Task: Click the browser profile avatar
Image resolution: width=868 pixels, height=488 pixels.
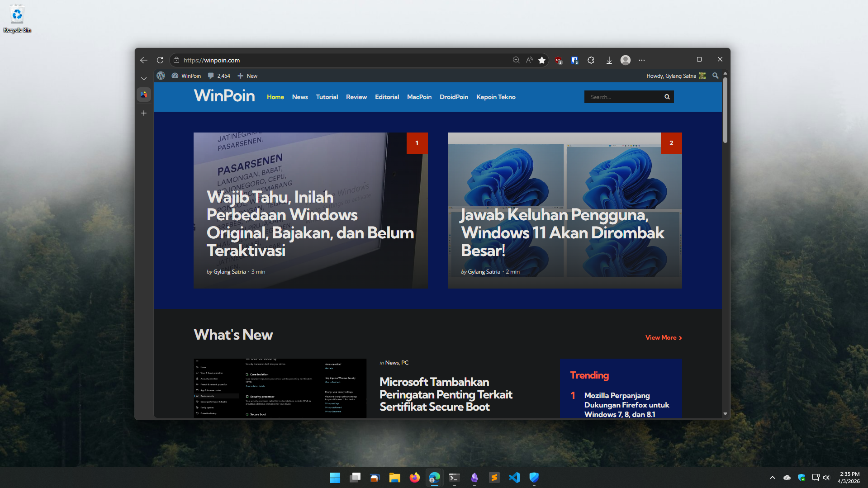Action: coord(626,60)
